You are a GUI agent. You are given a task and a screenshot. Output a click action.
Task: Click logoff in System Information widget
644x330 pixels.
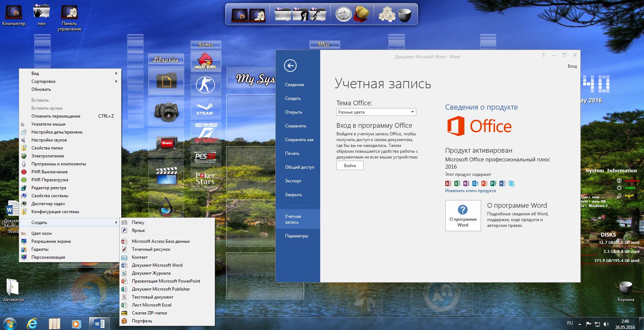click(629, 195)
